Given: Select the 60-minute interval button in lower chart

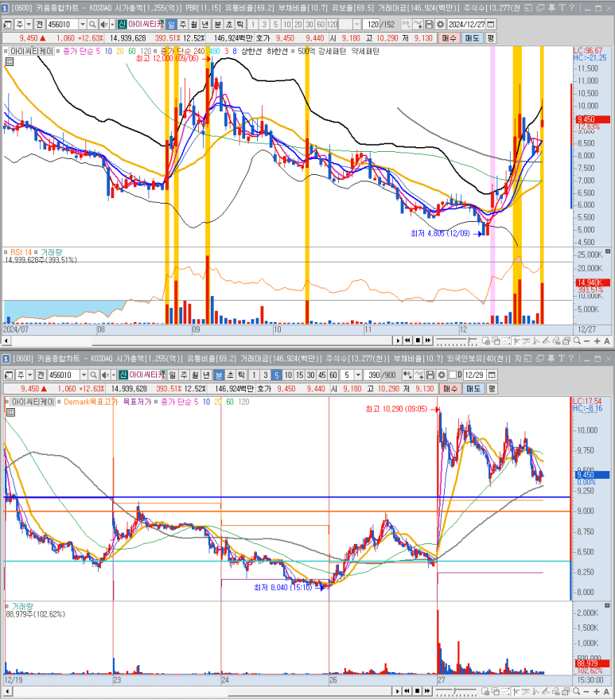Looking at the screenshot, I should [x=333, y=375].
